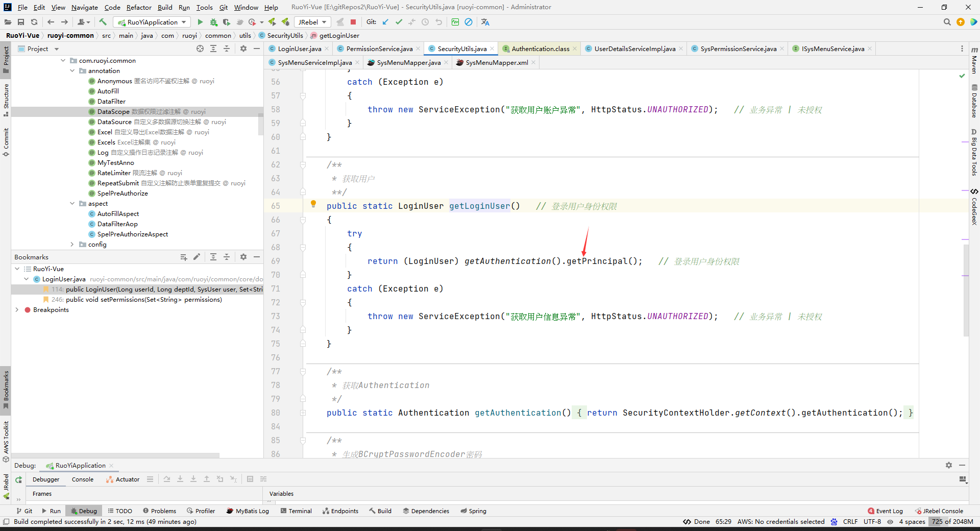Switch to SysMenuMapper.xml tab
This screenshot has width=980, height=531.
tap(496, 62)
